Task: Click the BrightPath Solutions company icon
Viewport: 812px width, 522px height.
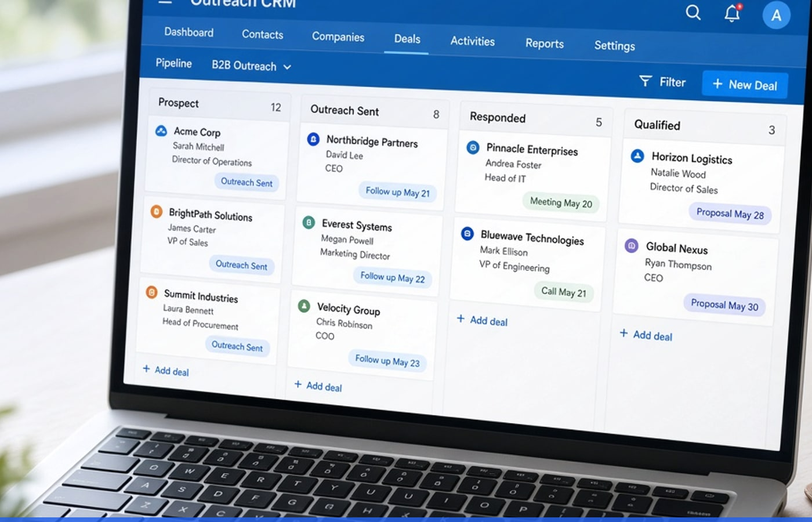Action: pos(156,212)
